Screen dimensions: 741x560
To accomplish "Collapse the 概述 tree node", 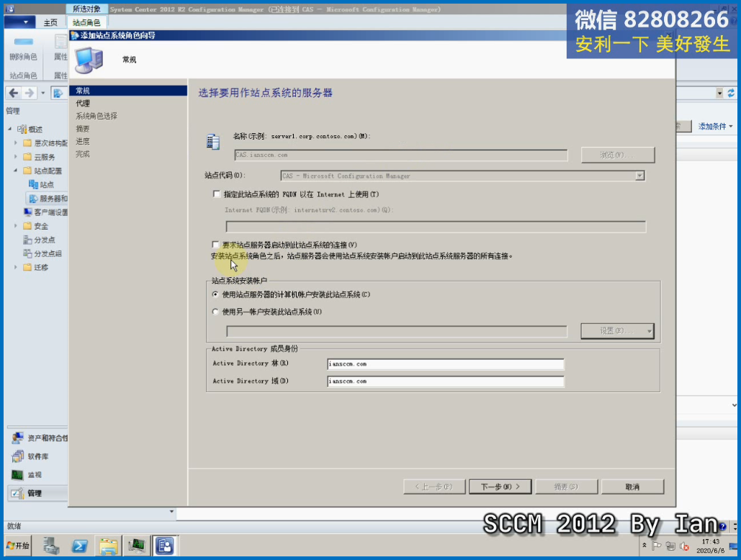I will pyautogui.click(x=10, y=129).
